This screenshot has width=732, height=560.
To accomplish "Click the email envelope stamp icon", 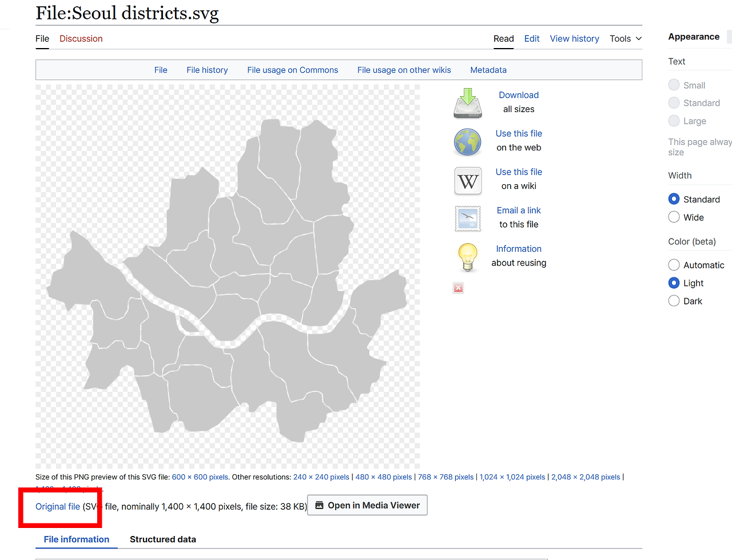I will (x=468, y=219).
